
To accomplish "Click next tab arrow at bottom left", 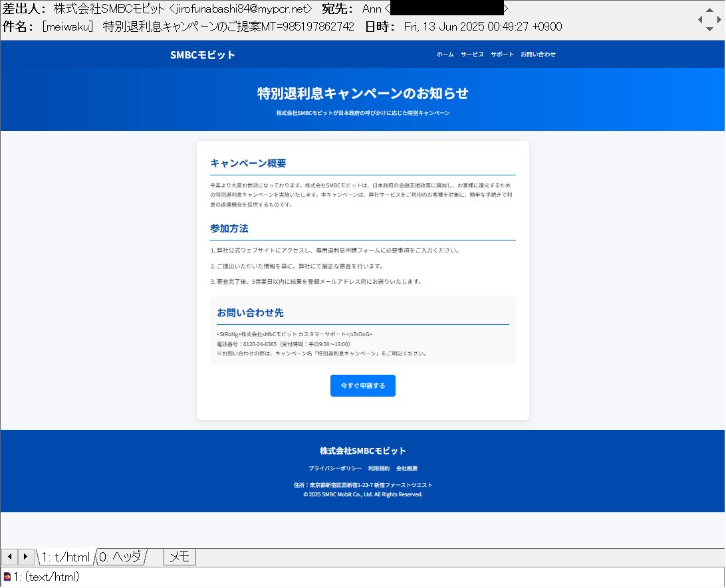I will [x=25, y=557].
